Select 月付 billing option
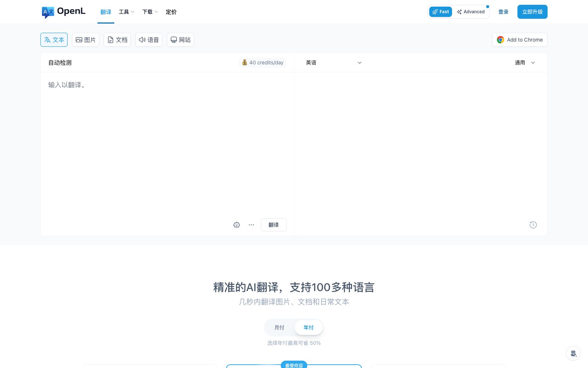 279,328
